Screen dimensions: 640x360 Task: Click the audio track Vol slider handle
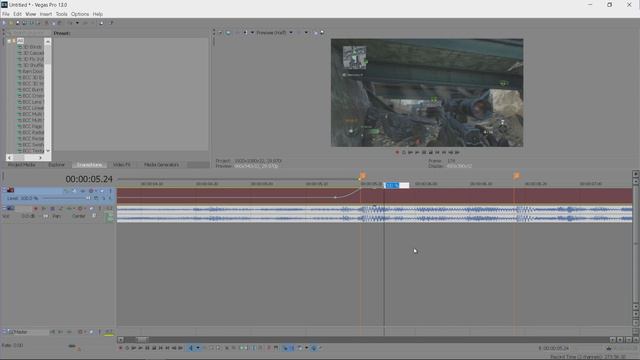click(x=45, y=216)
